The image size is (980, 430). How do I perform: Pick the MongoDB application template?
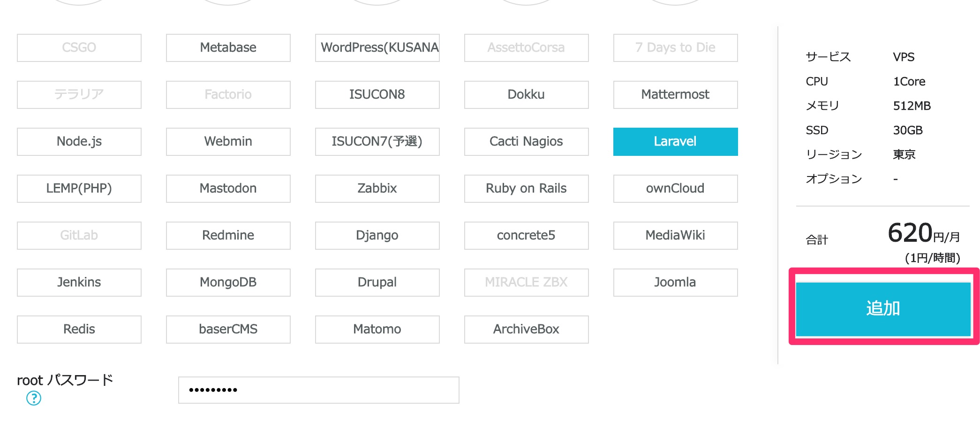tap(228, 282)
